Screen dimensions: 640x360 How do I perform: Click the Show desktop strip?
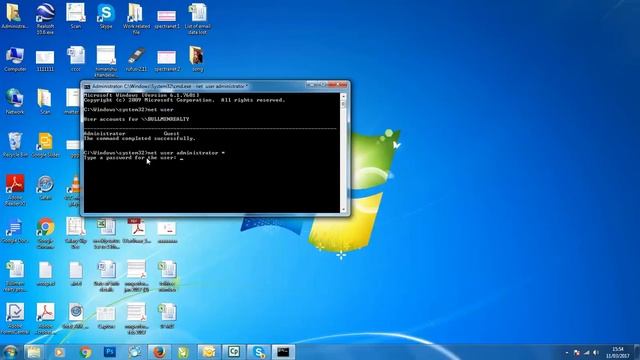tap(637, 352)
